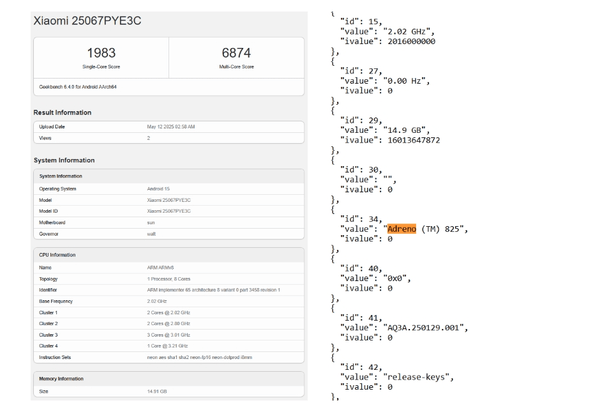Click the highlighted 'Adreno' word
The image size is (600, 405).
(401, 229)
